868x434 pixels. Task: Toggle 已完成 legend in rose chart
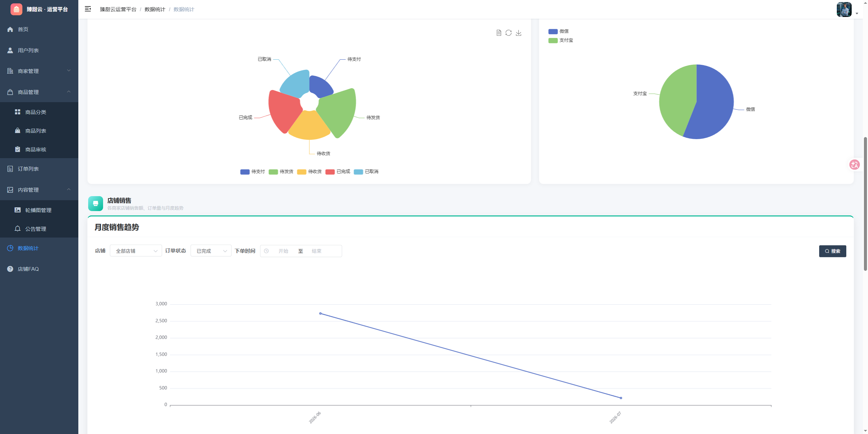pos(338,172)
